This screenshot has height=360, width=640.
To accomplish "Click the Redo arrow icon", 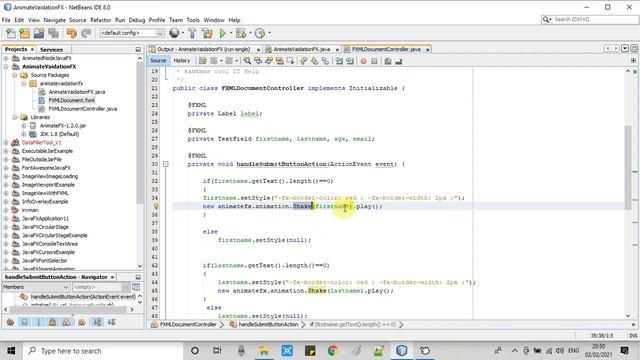I will [x=86, y=33].
